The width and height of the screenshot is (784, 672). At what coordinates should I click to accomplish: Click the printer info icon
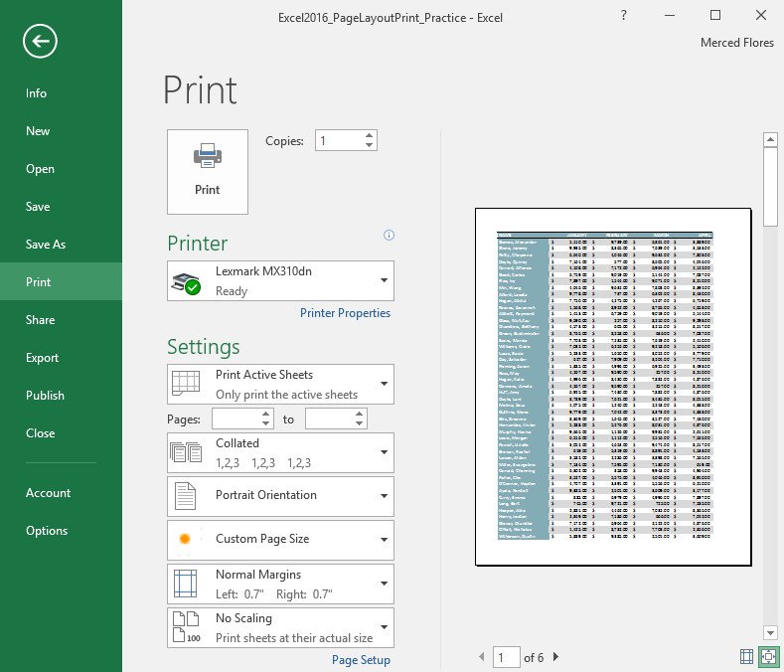click(x=389, y=236)
